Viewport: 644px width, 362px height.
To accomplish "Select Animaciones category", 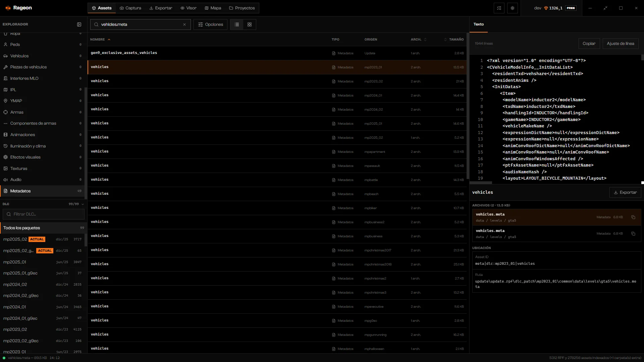I will (x=42, y=135).
